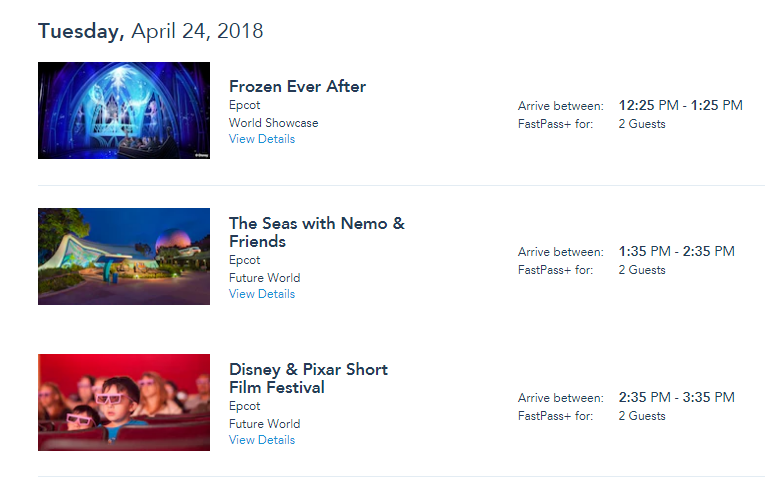Click 2 Guests for Short Film Festival
The height and width of the screenshot is (496, 774).
click(x=642, y=417)
